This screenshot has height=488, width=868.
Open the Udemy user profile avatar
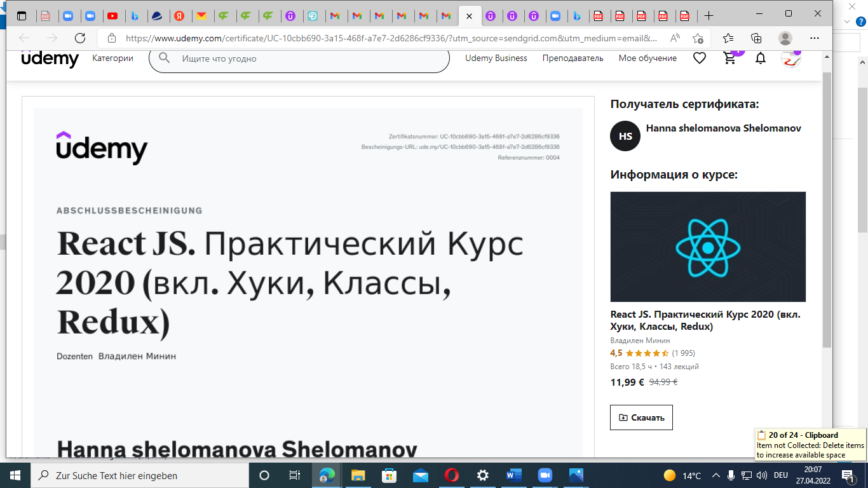coord(790,58)
